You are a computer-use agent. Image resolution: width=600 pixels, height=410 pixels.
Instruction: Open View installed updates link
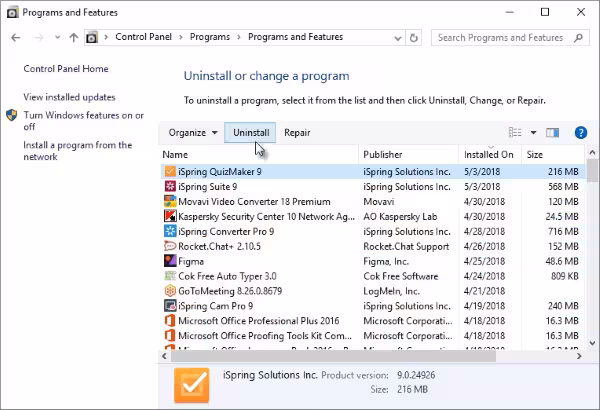coord(69,97)
